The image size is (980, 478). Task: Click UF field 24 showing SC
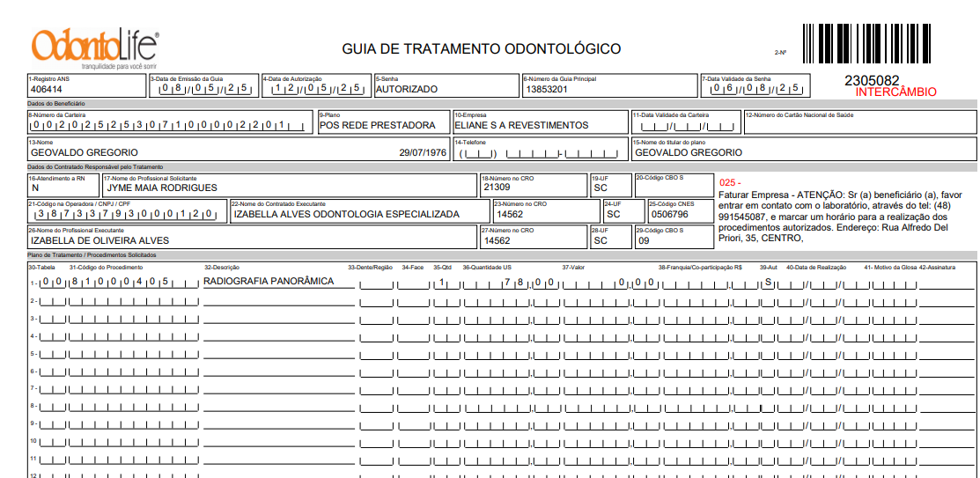tap(623, 211)
